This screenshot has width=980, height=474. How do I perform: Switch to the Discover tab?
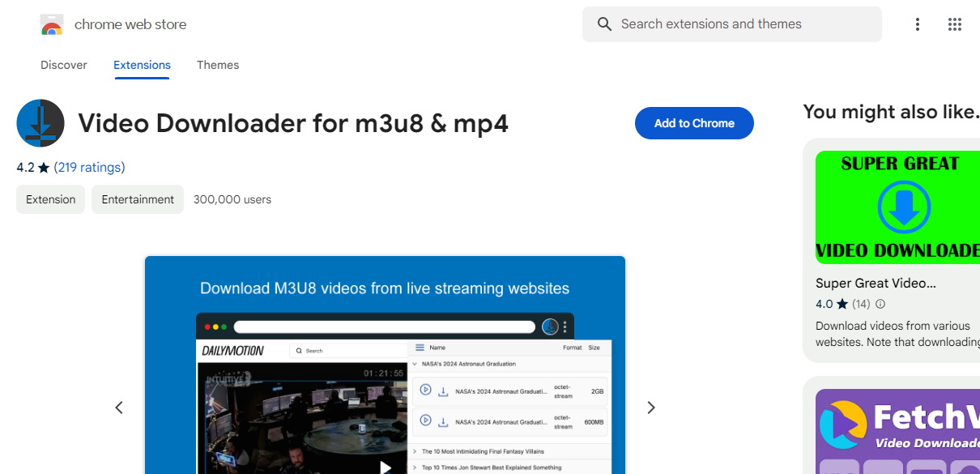pos(64,65)
